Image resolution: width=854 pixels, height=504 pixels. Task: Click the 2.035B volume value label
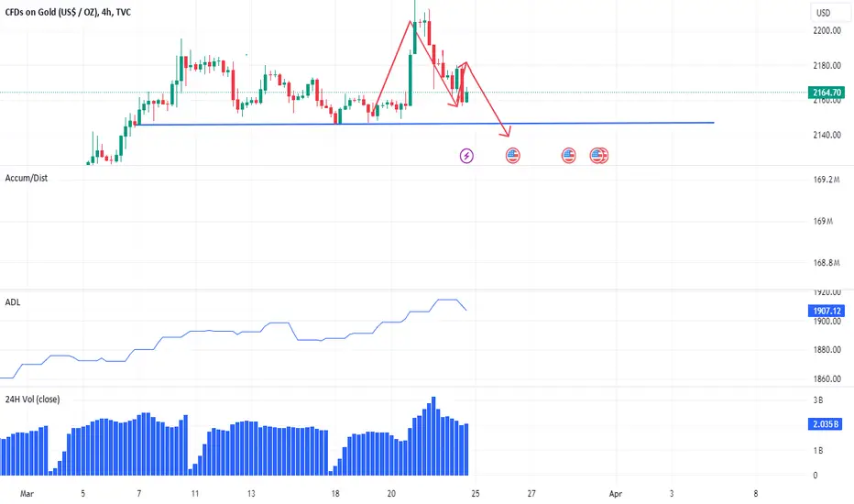pos(825,424)
